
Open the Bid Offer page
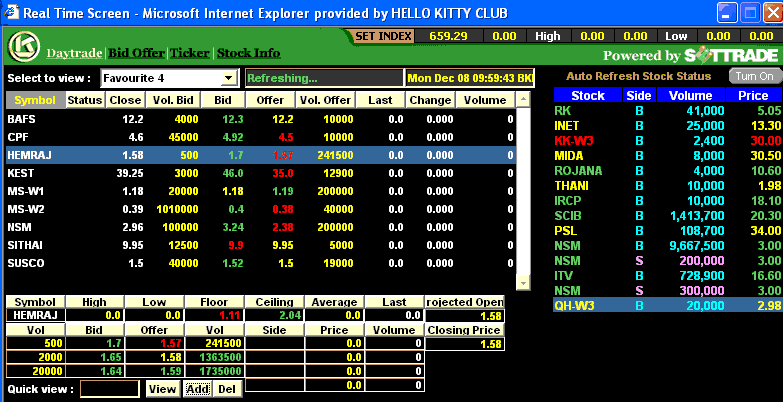136,53
